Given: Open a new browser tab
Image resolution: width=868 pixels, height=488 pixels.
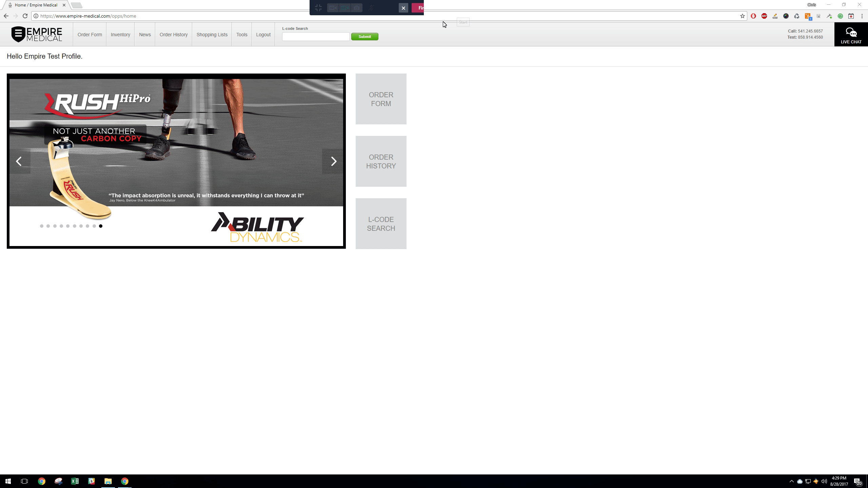Looking at the screenshot, I should coord(77,5).
